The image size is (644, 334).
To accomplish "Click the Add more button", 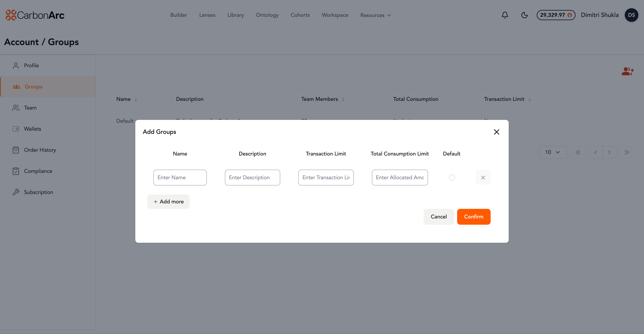I will pos(168,201).
